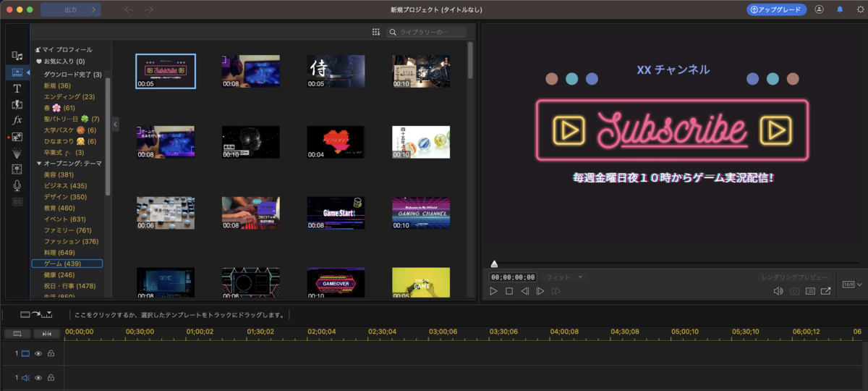Select ダウンロード完了 (3) category

pos(72,75)
